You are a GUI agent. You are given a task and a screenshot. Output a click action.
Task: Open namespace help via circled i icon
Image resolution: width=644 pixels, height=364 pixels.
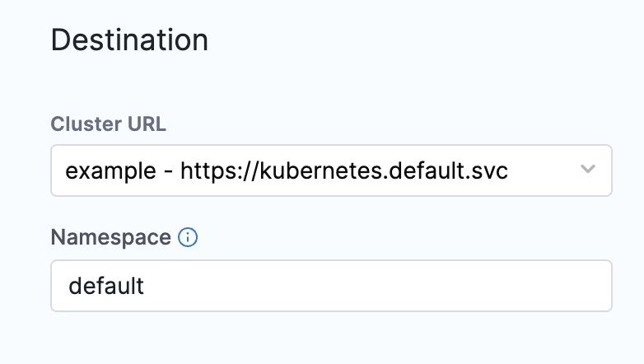[188, 237]
